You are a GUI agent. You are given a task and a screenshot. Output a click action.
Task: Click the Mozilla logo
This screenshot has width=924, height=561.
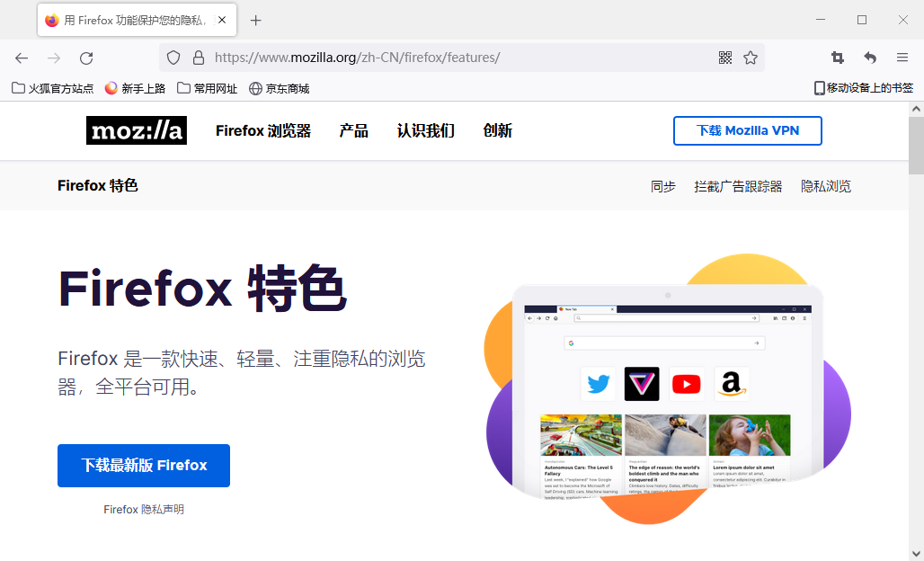(x=136, y=130)
